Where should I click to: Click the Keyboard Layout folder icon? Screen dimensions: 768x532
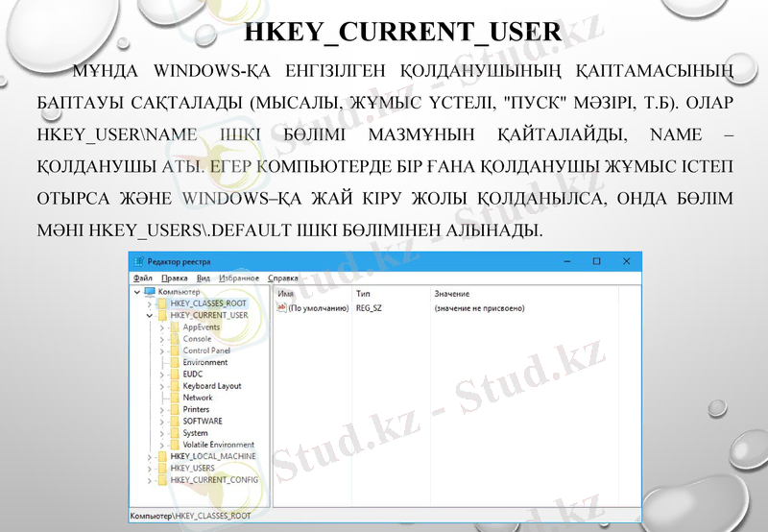(175, 386)
